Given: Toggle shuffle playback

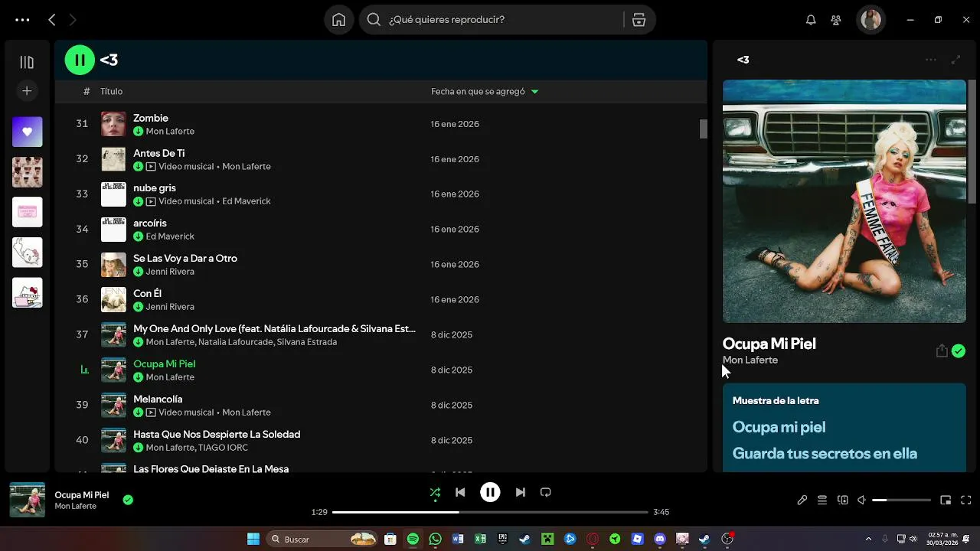Looking at the screenshot, I should click(x=435, y=492).
